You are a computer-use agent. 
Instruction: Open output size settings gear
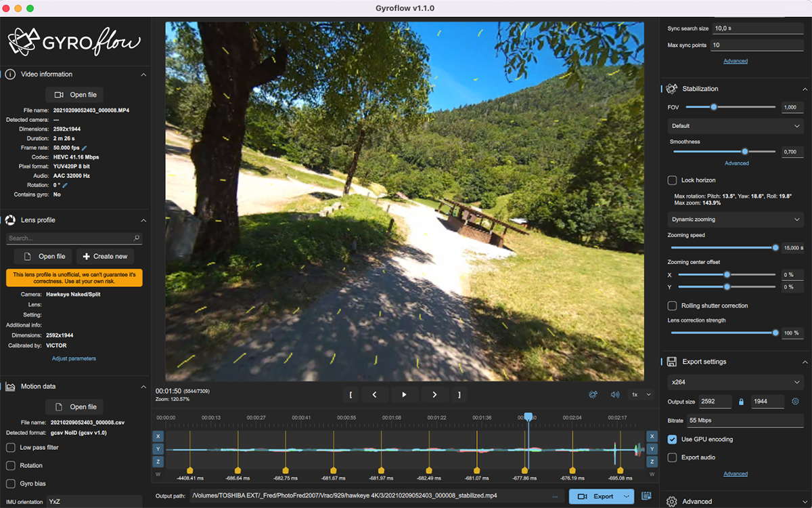pyautogui.click(x=796, y=402)
